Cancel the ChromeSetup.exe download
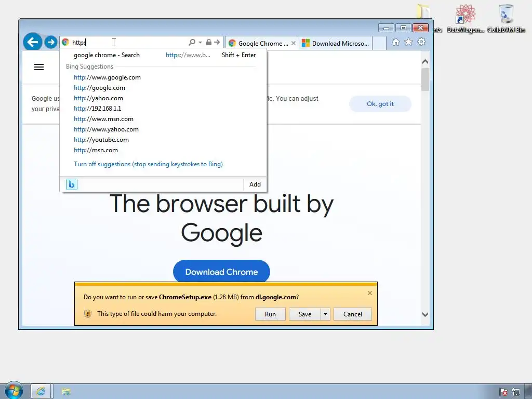Image resolution: width=532 pixels, height=399 pixels. click(353, 314)
